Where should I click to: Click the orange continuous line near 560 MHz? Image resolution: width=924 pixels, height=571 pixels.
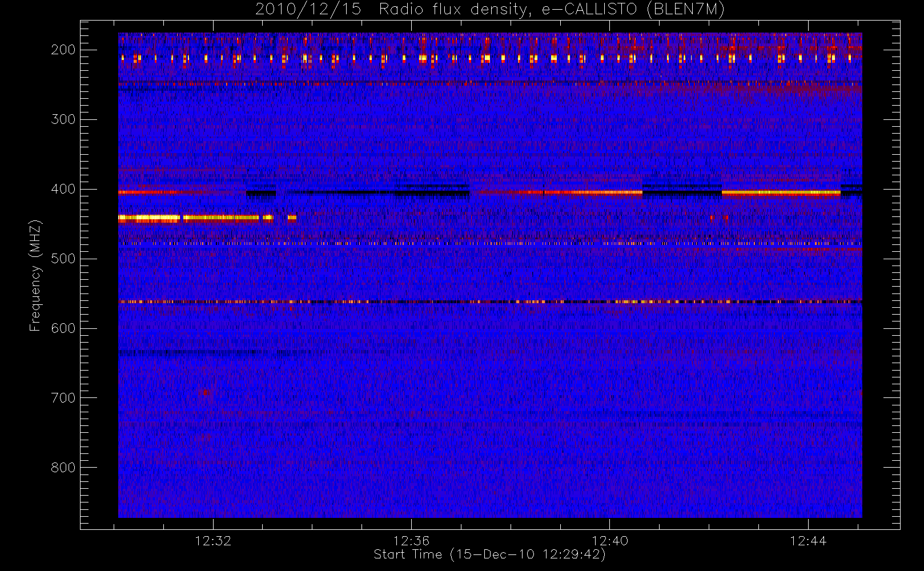490,301
